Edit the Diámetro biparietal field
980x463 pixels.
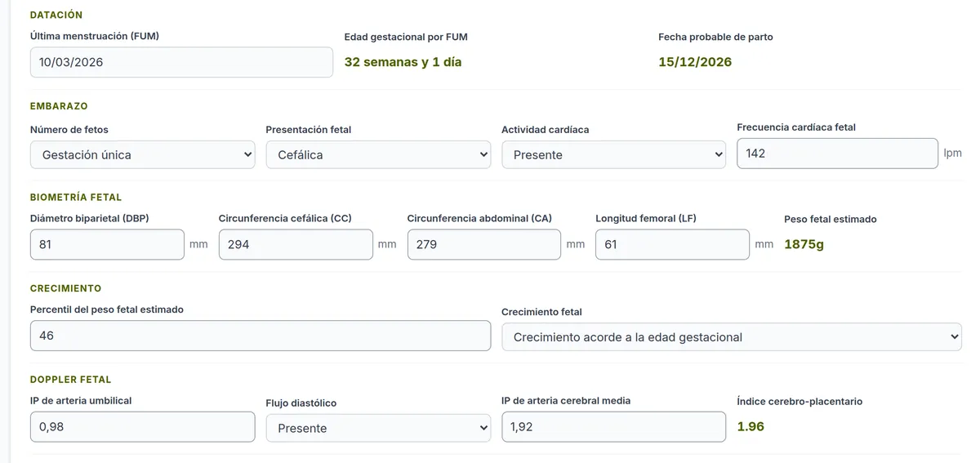click(x=107, y=244)
